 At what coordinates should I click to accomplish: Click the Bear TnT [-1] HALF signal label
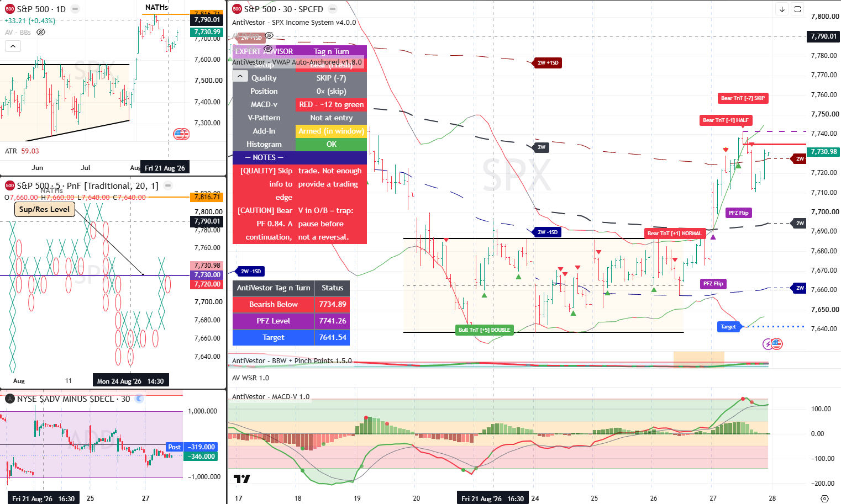click(x=726, y=120)
